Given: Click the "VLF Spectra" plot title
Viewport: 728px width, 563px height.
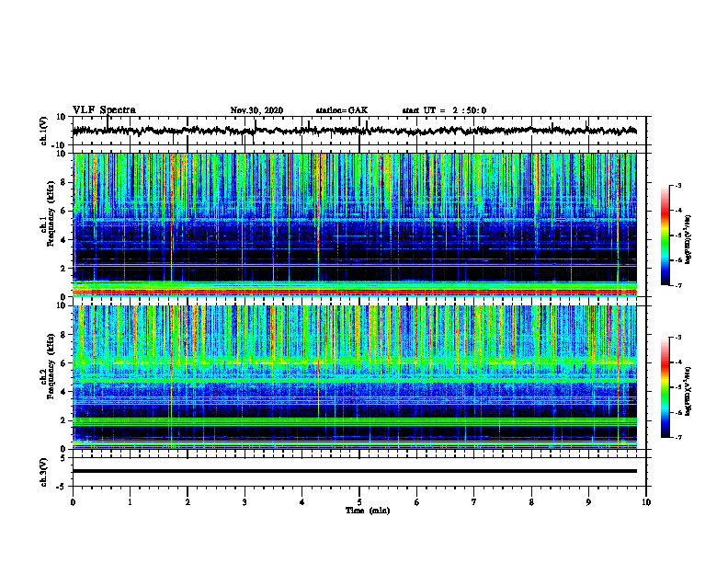Looking at the screenshot, I should 104,110.
